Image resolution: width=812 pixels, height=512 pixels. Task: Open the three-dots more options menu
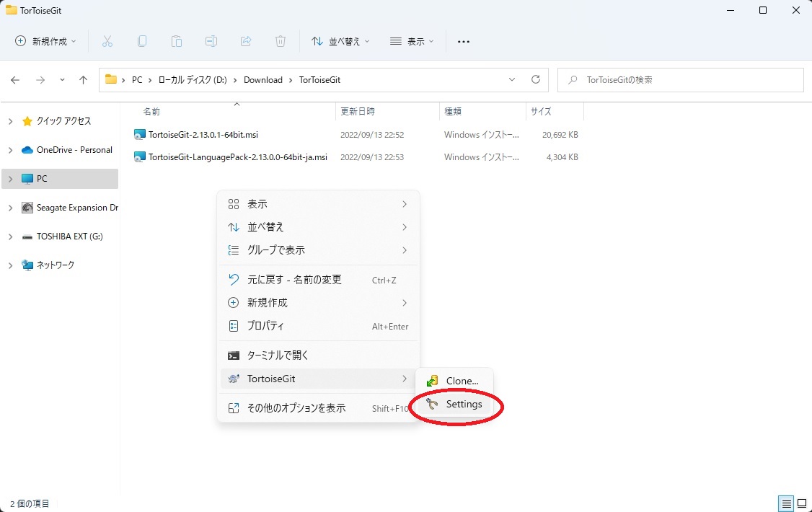tap(464, 41)
